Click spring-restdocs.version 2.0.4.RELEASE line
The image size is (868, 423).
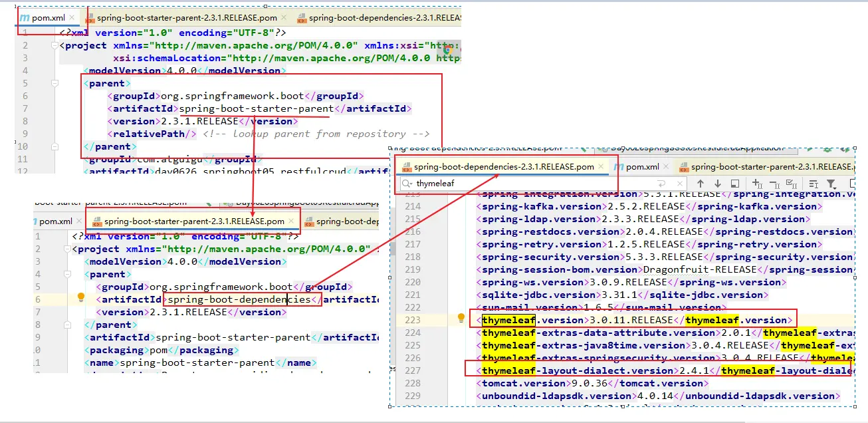(x=663, y=231)
